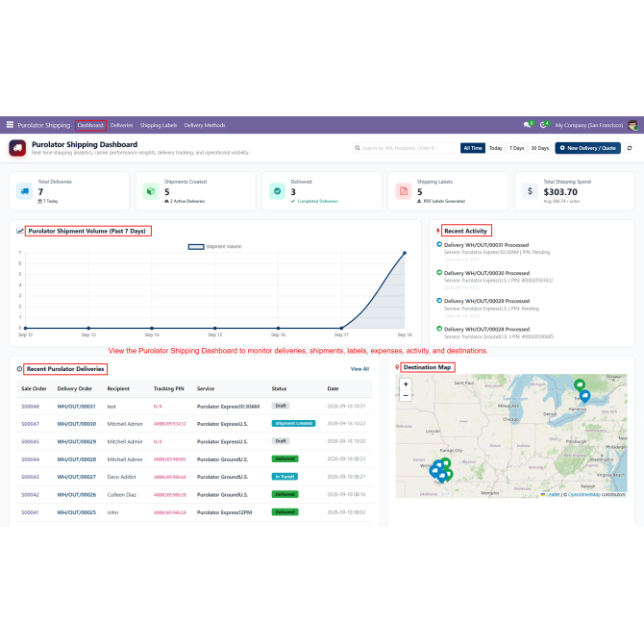The height and width of the screenshot is (644, 644).
Task: Click the Purolator truck logo icon
Action: point(17,148)
